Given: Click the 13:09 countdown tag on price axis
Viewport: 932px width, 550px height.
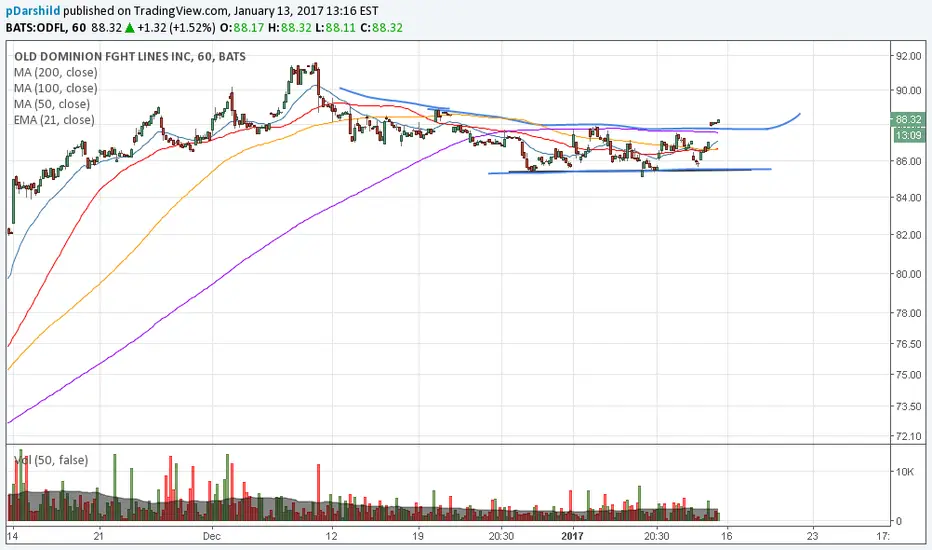Looking at the screenshot, I should [908, 136].
